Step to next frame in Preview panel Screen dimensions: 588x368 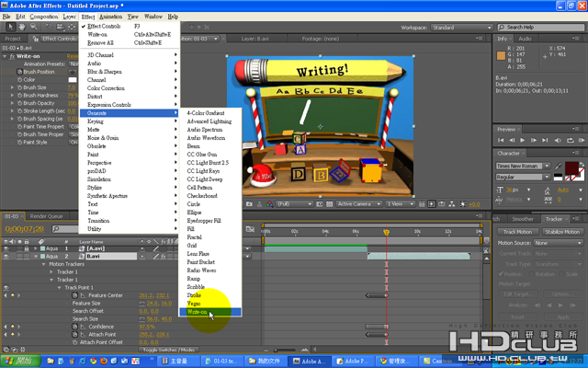point(534,140)
